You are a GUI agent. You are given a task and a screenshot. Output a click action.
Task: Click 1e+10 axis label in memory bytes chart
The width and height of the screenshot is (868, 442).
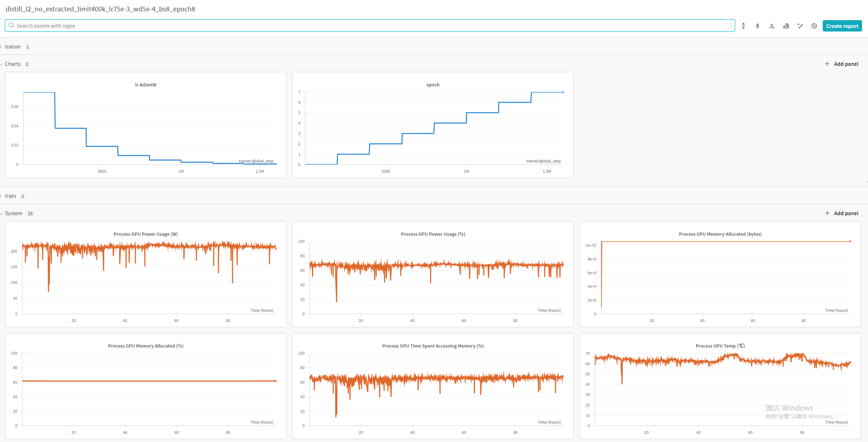(591, 245)
